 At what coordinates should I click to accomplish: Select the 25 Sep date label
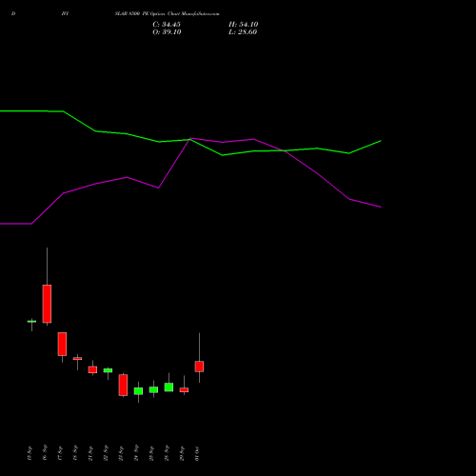(x=151, y=453)
